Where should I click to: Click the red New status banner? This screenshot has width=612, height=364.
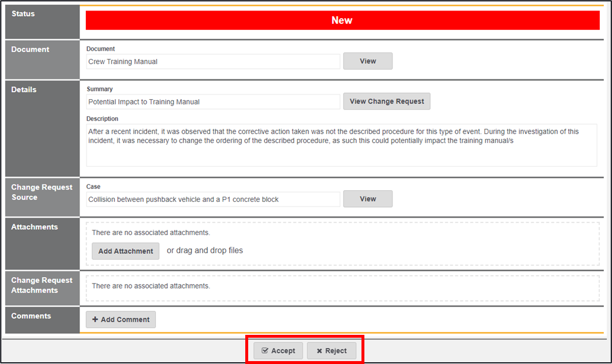coord(342,20)
